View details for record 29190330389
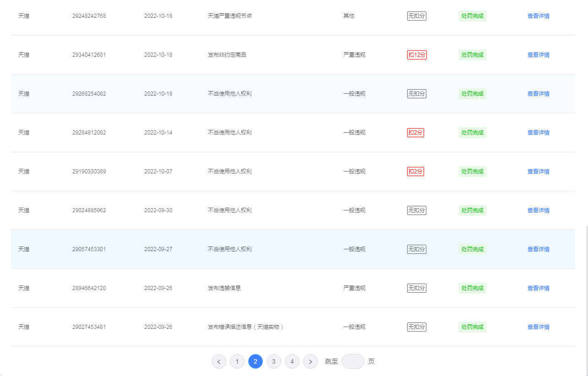Image resolution: width=588 pixels, height=376 pixels. click(538, 172)
